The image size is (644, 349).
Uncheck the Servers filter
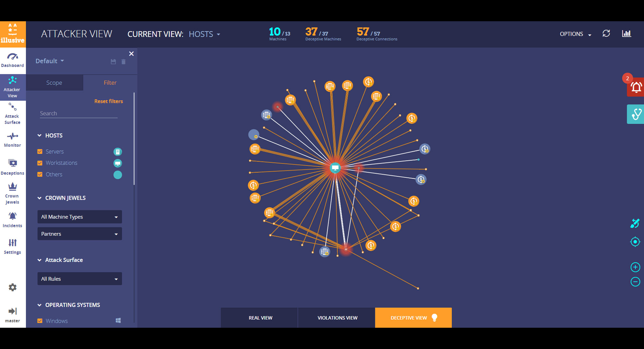(x=40, y=151)
